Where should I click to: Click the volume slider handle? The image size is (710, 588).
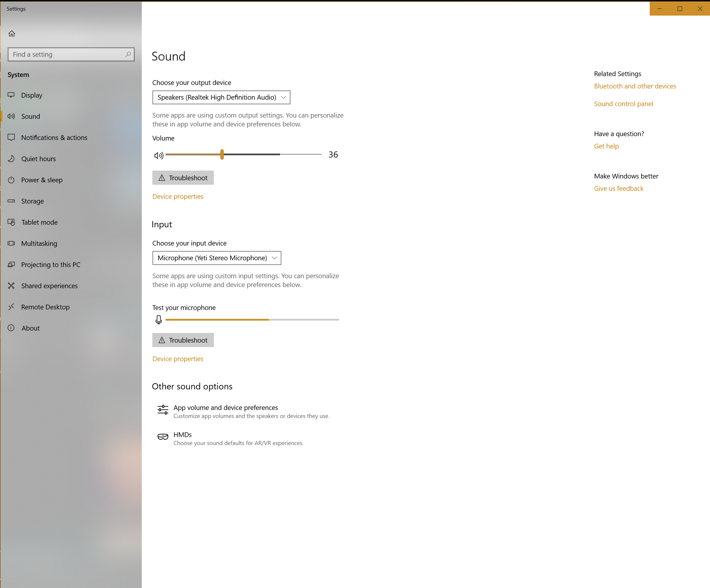[222, 154]
